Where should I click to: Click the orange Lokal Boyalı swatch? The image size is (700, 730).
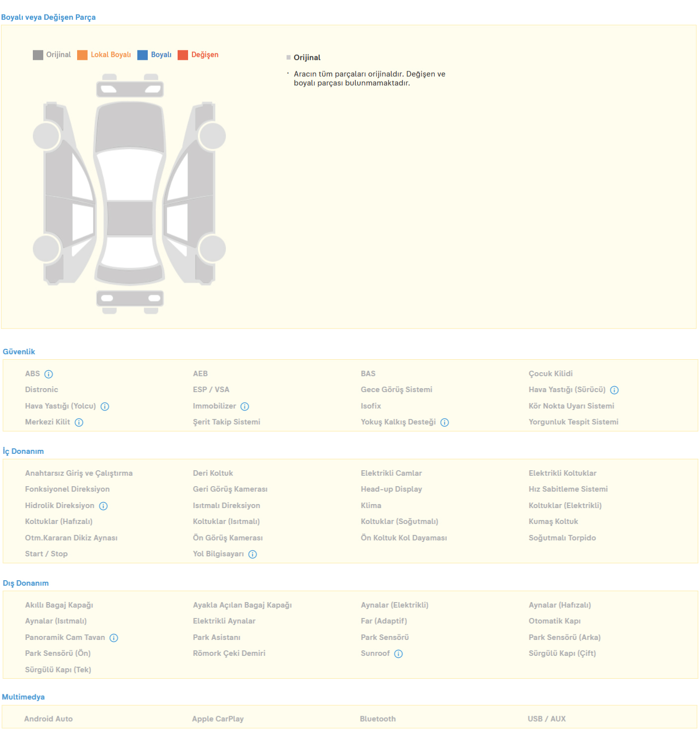tap(82, 55)
